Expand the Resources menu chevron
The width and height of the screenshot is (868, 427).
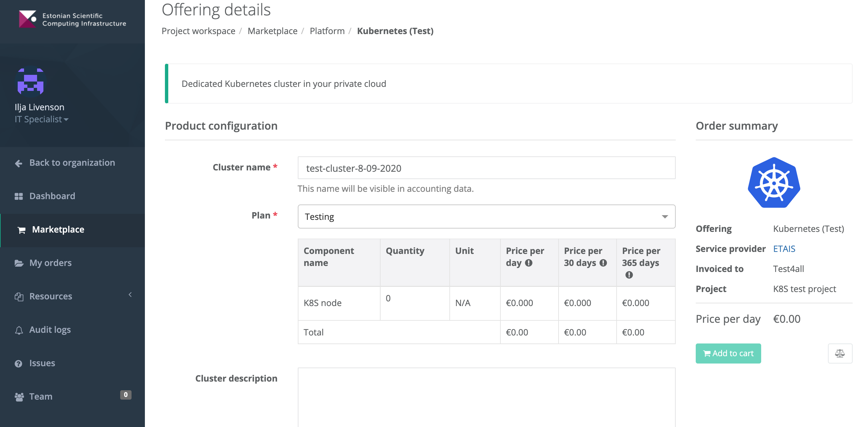[x=130, y=295]
